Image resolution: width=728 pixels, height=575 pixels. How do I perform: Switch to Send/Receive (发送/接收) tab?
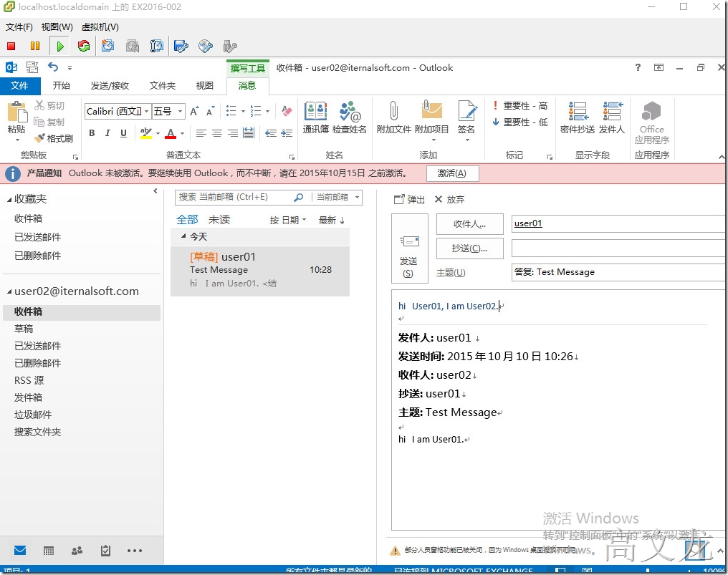tap(110, 86)
